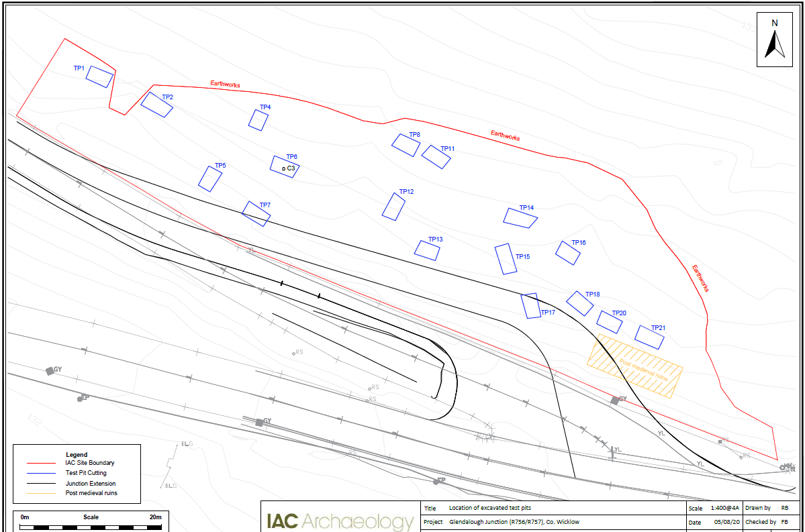Select the TP5 test pit rectangle
This screenshot has width=805, height=532.
coord(210,178)
